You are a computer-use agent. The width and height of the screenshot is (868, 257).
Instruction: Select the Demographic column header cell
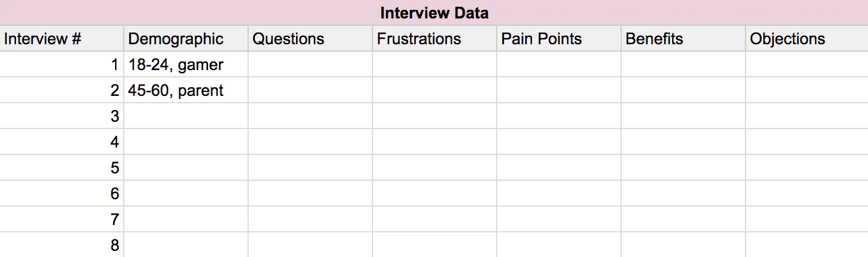click(186, 39)
